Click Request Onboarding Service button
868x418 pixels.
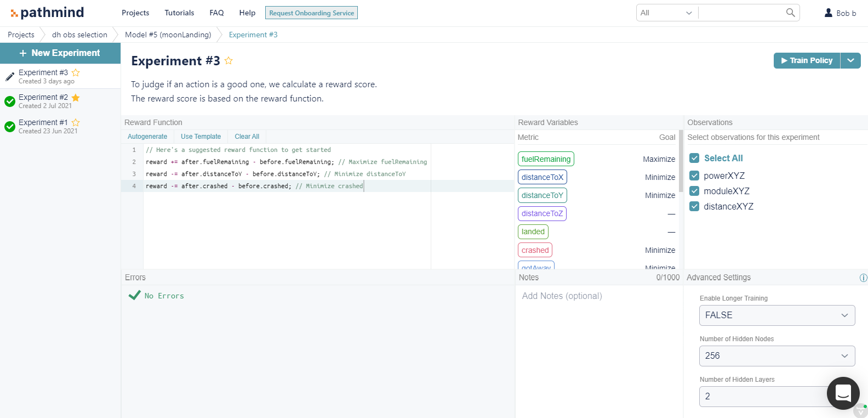pyautogui.click(x=311, y=13)
